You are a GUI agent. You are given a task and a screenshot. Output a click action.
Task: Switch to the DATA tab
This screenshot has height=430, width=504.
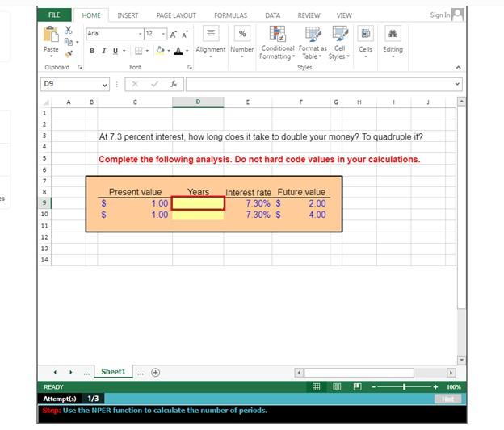(x=272, y=15)
